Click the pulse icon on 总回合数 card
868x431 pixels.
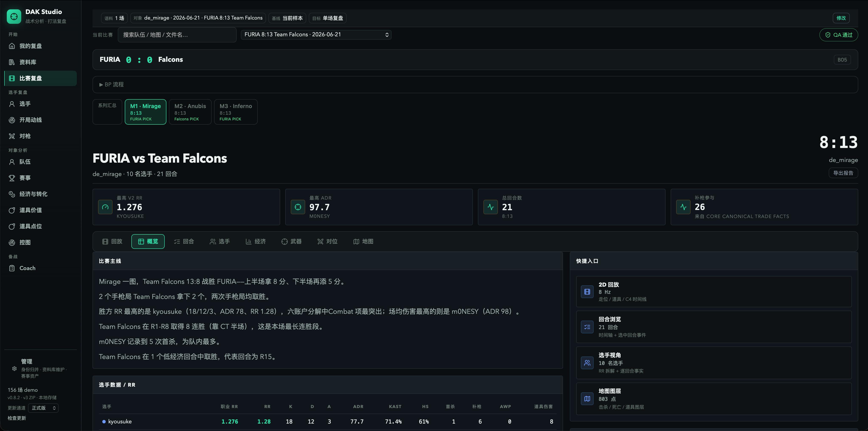click(x=491, y=207)
